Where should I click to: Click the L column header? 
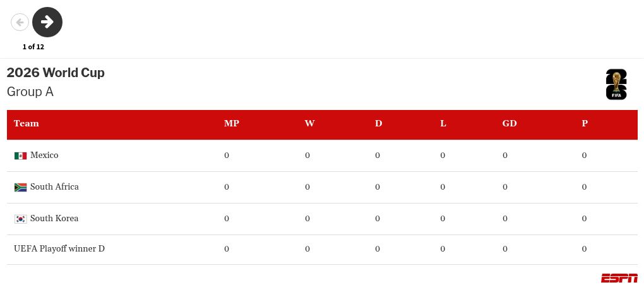pos(443,123)
